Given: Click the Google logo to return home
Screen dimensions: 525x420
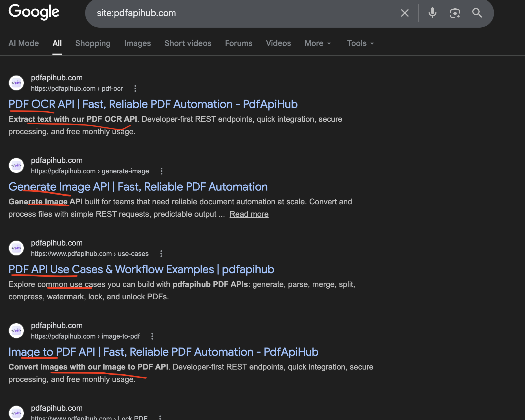Looking at the screenshot, I should click(x=34, y=12).
